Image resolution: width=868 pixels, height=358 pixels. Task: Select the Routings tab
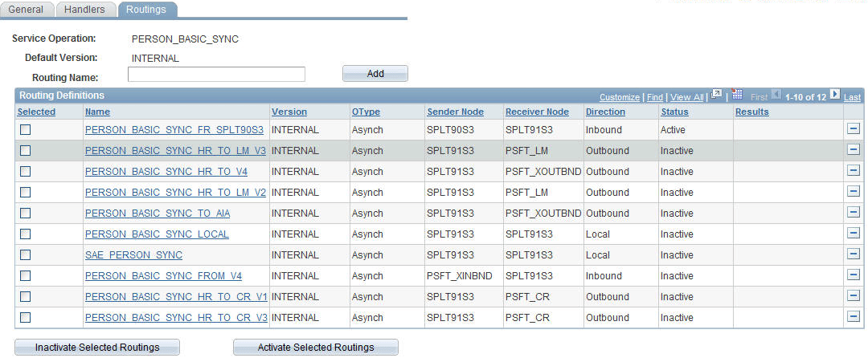point(146,10)
